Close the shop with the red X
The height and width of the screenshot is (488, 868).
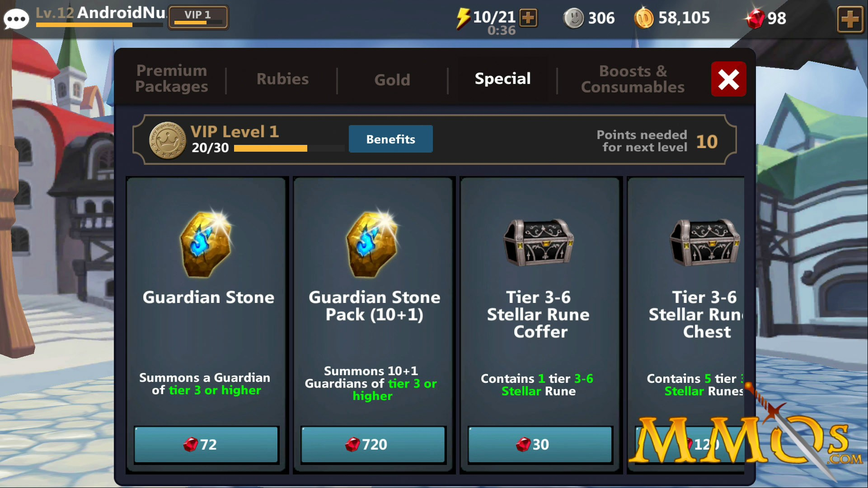pyautogui.click(x=728, y=79)
